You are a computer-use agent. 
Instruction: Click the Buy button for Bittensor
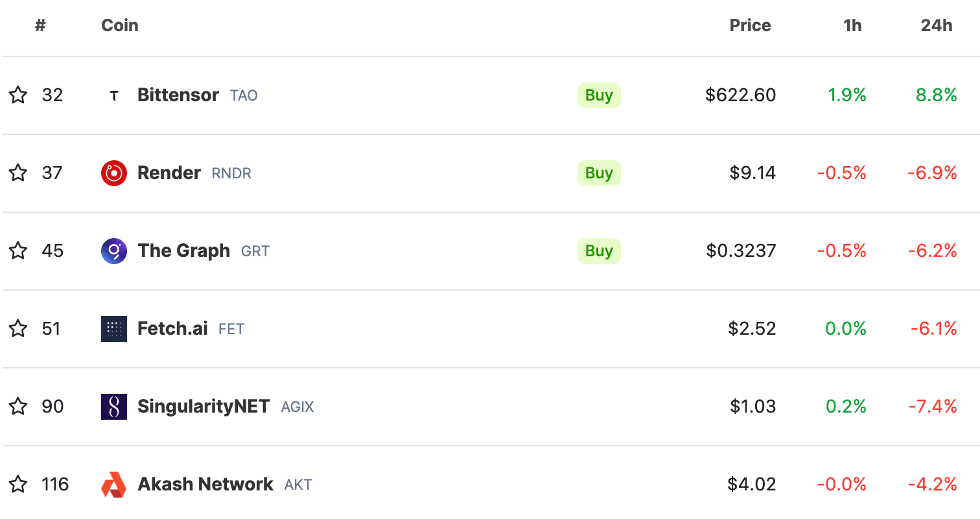(x=598, y=95)
